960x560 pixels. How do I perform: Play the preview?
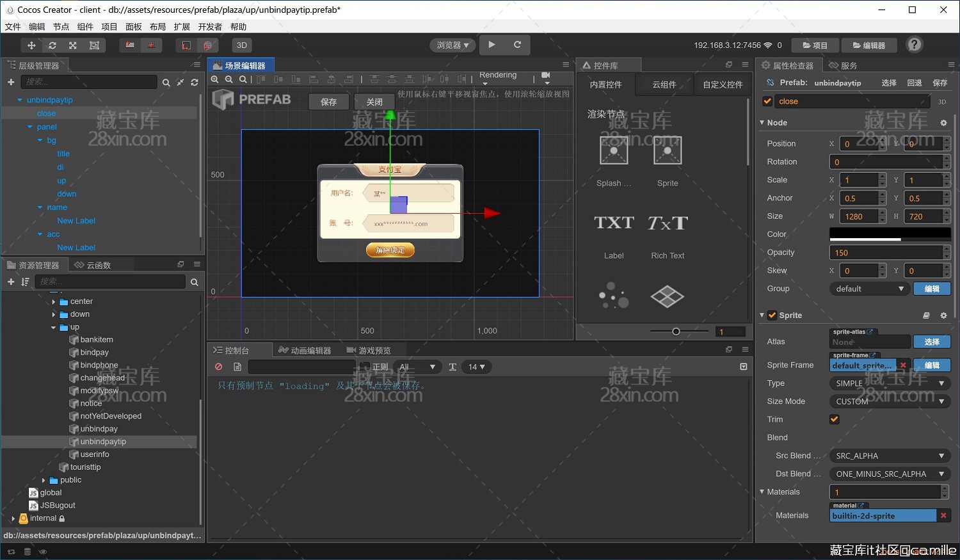[492, 45]
